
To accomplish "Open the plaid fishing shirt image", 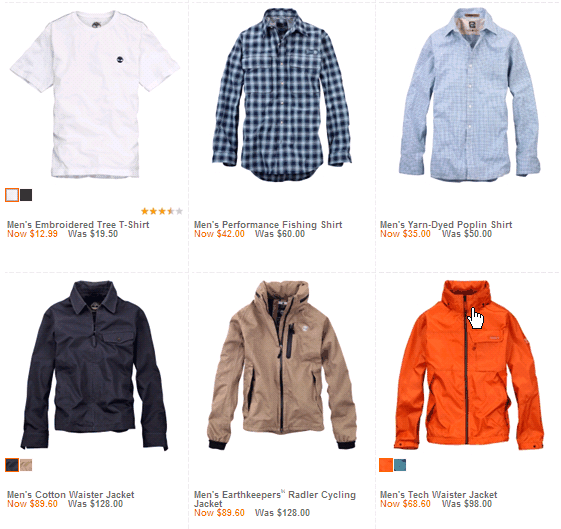I will coord(282,95).
